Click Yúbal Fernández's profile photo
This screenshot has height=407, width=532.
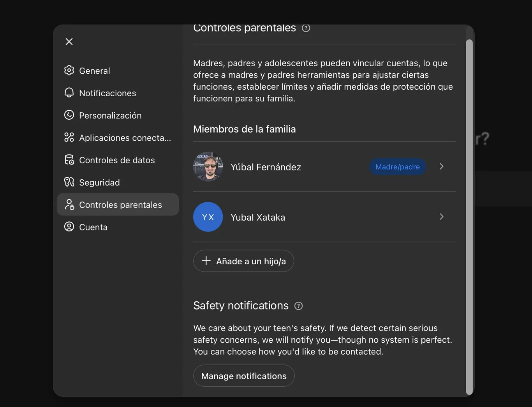pos(208,166)
